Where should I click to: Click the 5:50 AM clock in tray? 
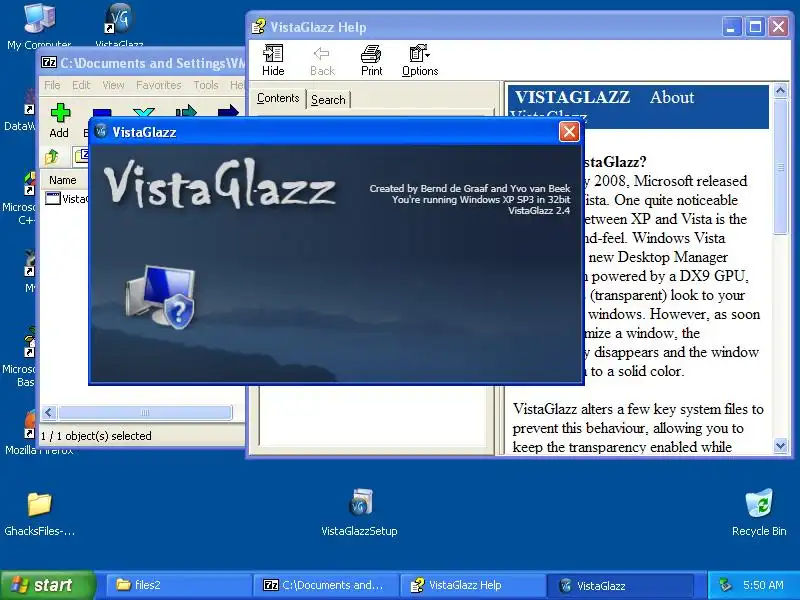(x=763, y=585)
